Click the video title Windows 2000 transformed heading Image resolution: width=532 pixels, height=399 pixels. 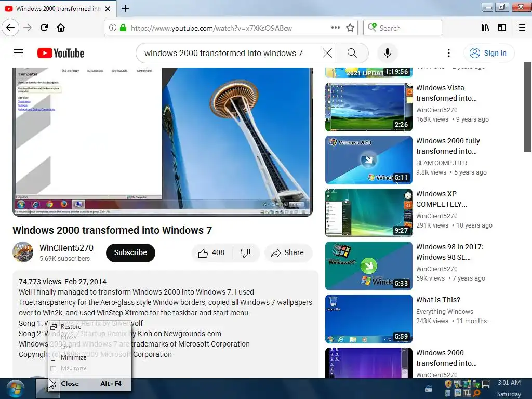[x=112, y=230]
